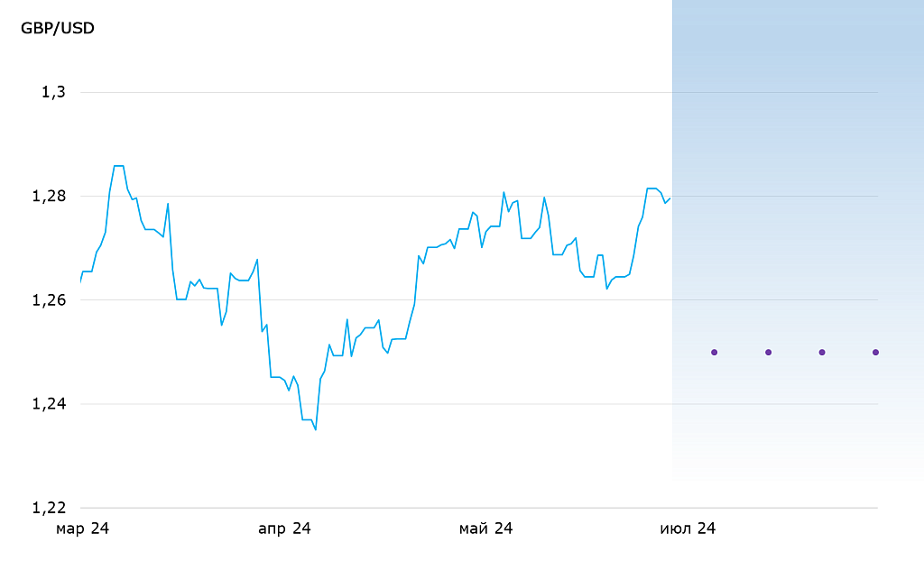Click the April lowest point of the line
The image size is (924, 561).
pos(315,429)
